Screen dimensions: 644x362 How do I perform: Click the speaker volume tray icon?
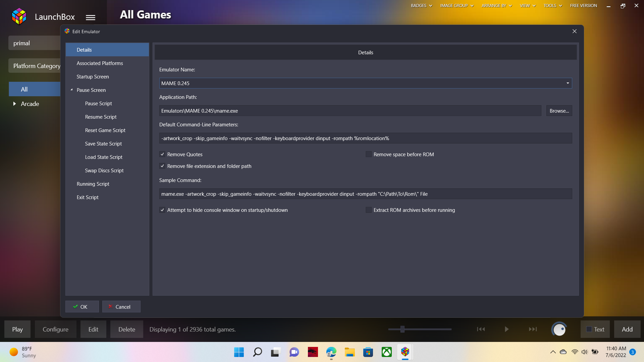tap(584, 352)
